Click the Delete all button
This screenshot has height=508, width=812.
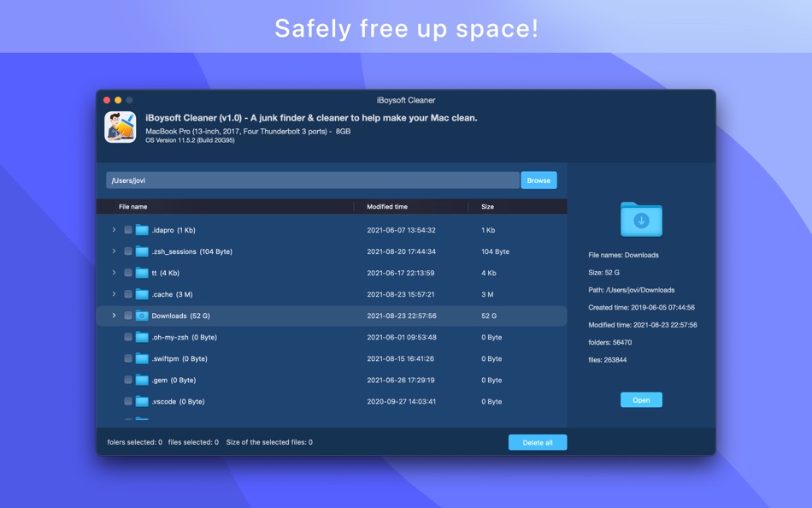point(538,443)
